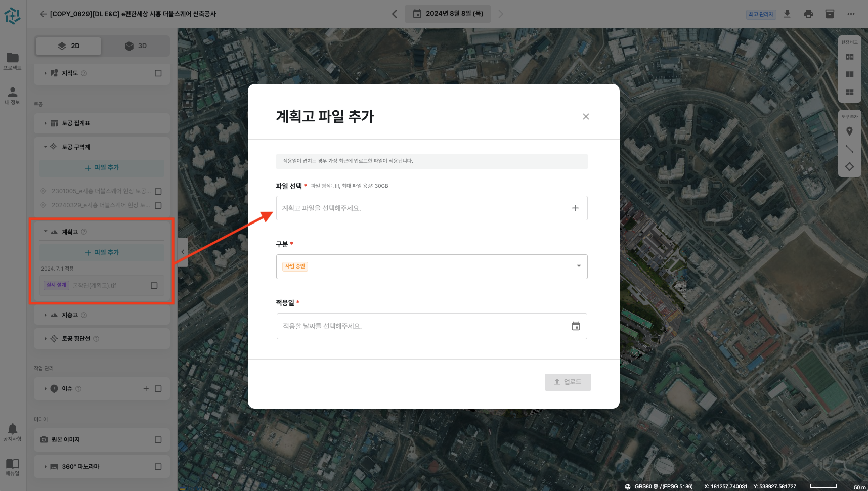Collapse the 계획고 section
Screen dimensions: 868x491
[x=45, y=231]
